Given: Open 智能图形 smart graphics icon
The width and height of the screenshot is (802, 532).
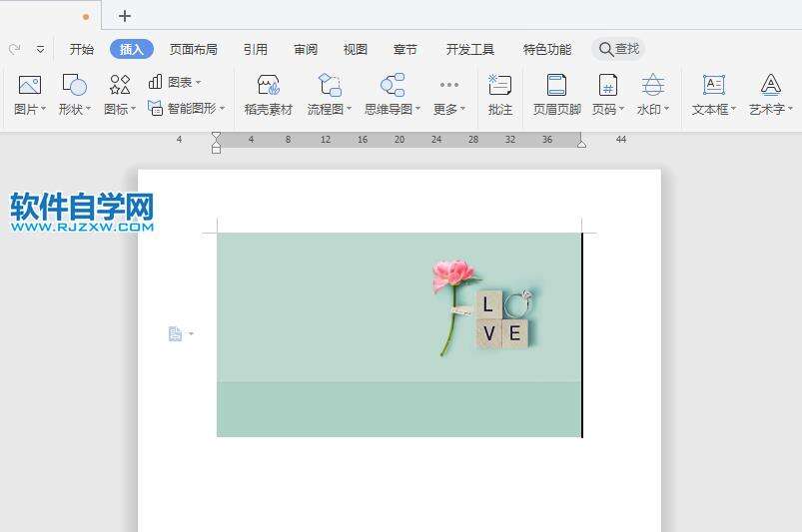Looking at the screenshot, I should click(x=155, y=108).
